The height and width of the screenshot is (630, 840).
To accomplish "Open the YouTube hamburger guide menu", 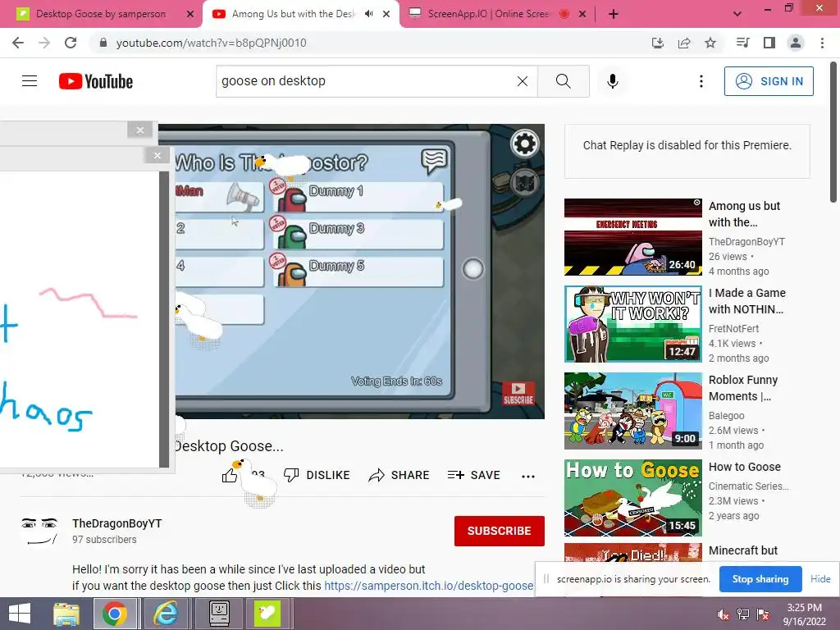I will pyautogui.click(x=30, y=81).
